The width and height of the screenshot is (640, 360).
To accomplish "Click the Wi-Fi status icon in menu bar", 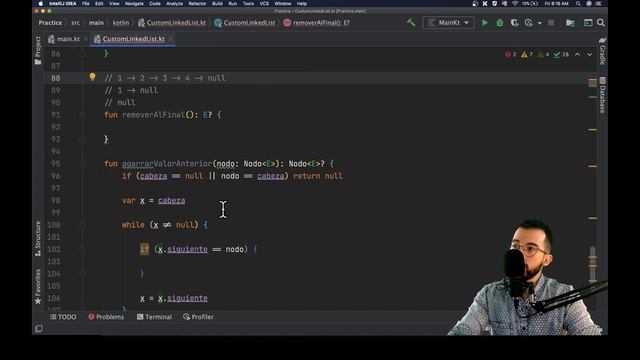I will click(x=515, y=3).
